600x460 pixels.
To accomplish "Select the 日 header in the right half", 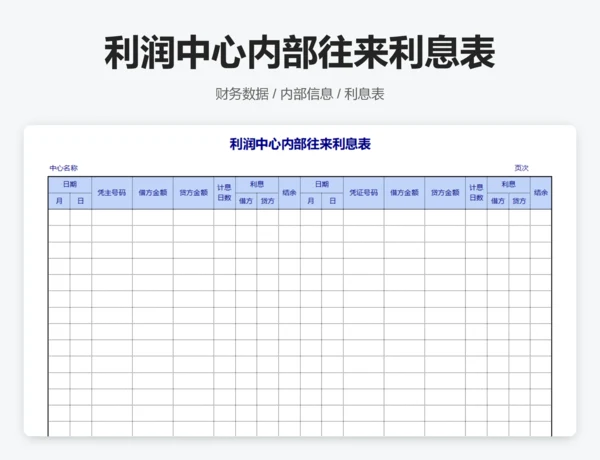I will point(333,201).
